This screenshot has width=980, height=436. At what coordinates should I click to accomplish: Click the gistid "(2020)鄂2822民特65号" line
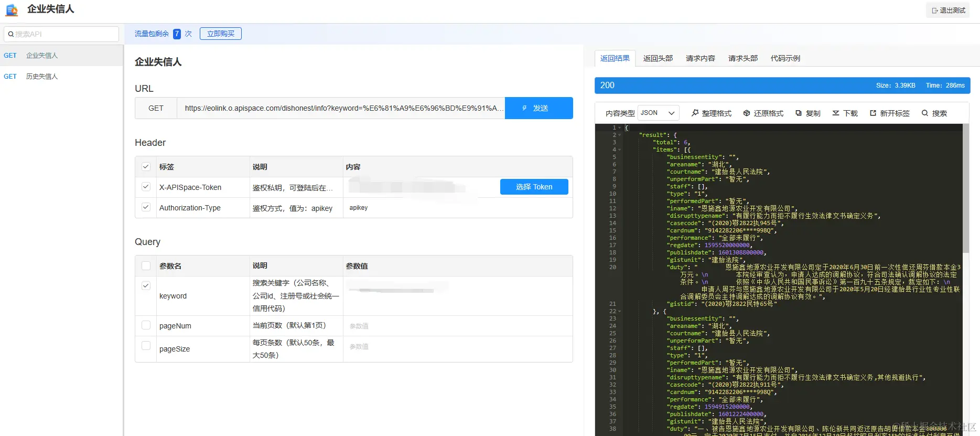(721, 304)
